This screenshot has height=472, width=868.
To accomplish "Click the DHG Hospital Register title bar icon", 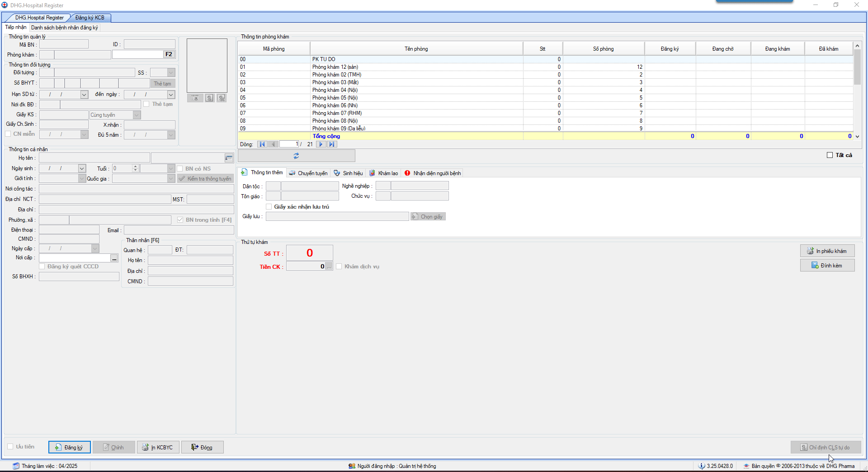I will click(x=5, y=5).
